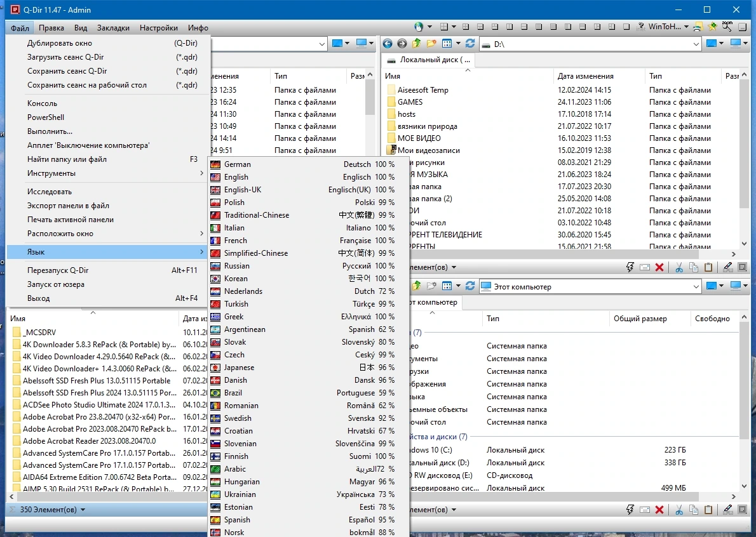Go up one level in Этот компьютер panel
This screenshot has height=537, width=756.
click(x=417, y=286)
